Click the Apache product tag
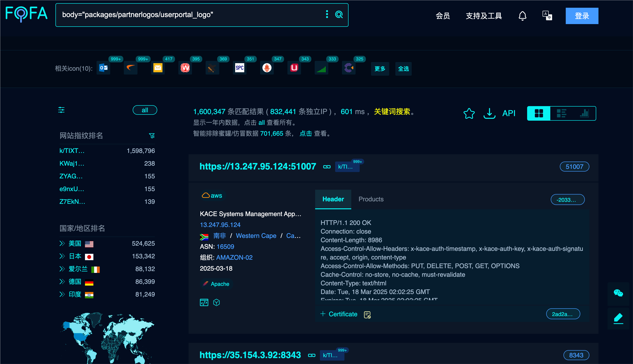Image resolution: width=633 pixels, height=364 pixels. 216,284
